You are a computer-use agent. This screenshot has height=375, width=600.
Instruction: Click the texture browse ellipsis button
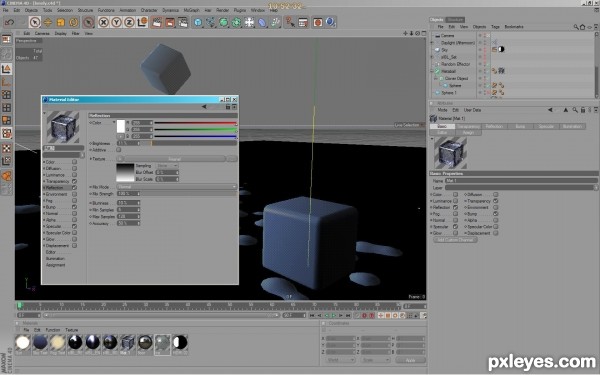[x=232, y=158]
